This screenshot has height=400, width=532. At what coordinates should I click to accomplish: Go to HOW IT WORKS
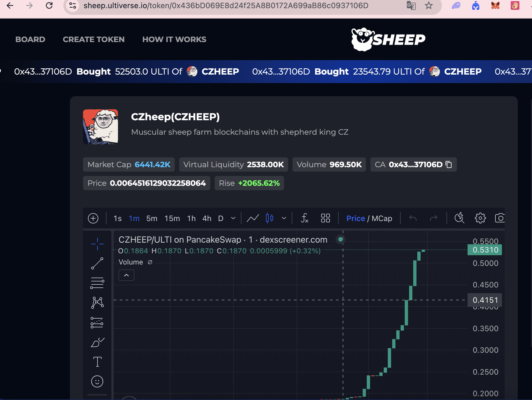tap(174, 39)
